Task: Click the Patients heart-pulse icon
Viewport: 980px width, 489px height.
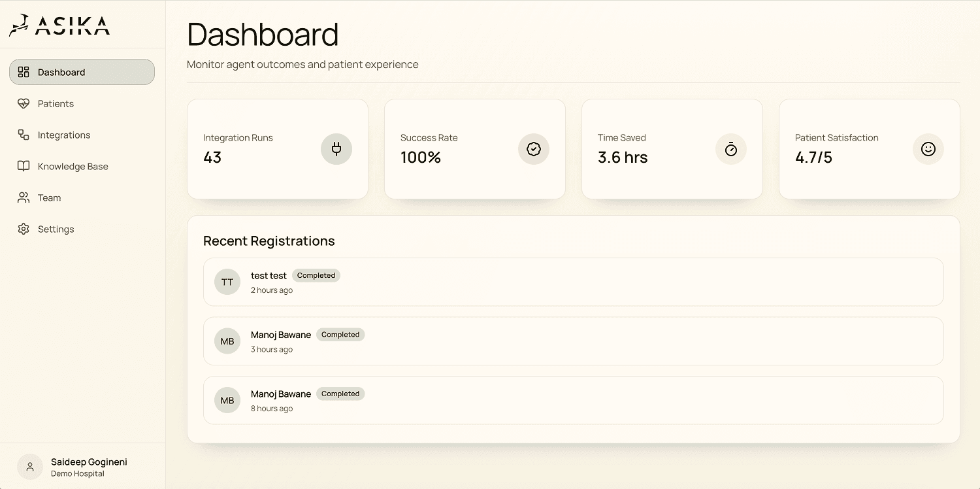Action: 24,103
